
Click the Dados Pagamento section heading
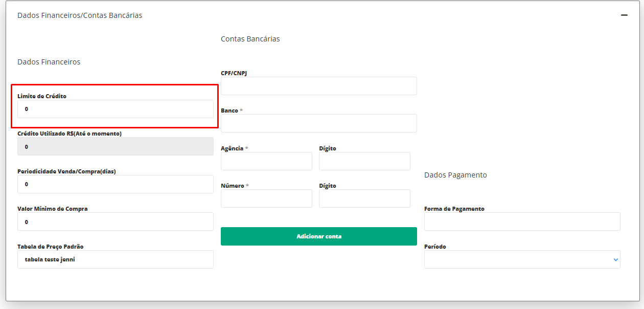tap(455, 175)
